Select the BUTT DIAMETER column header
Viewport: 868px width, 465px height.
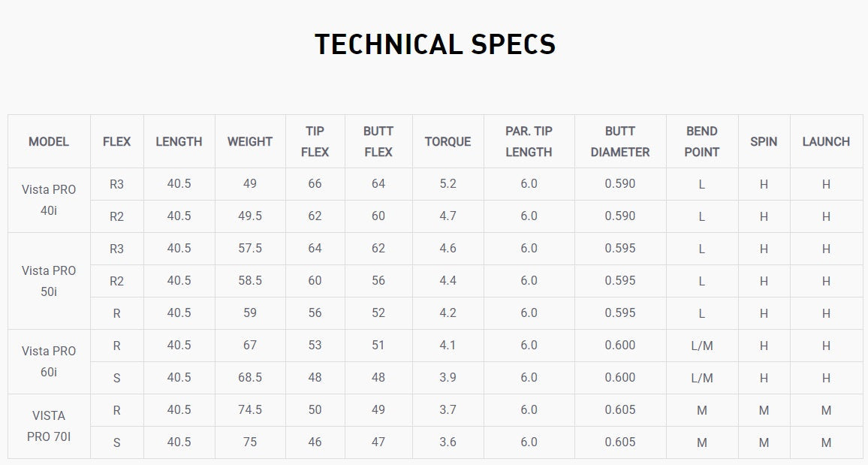coord(620,141)
